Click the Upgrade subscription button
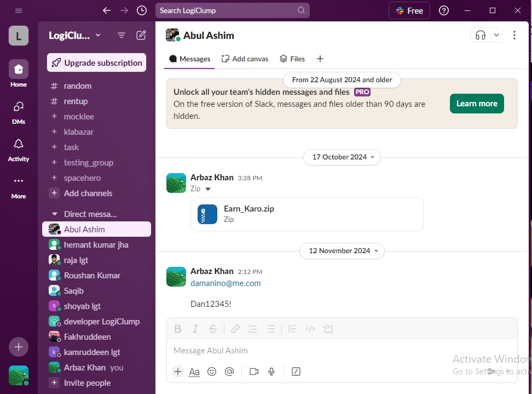This screenshot has height=394, width=532. (96, 63)
